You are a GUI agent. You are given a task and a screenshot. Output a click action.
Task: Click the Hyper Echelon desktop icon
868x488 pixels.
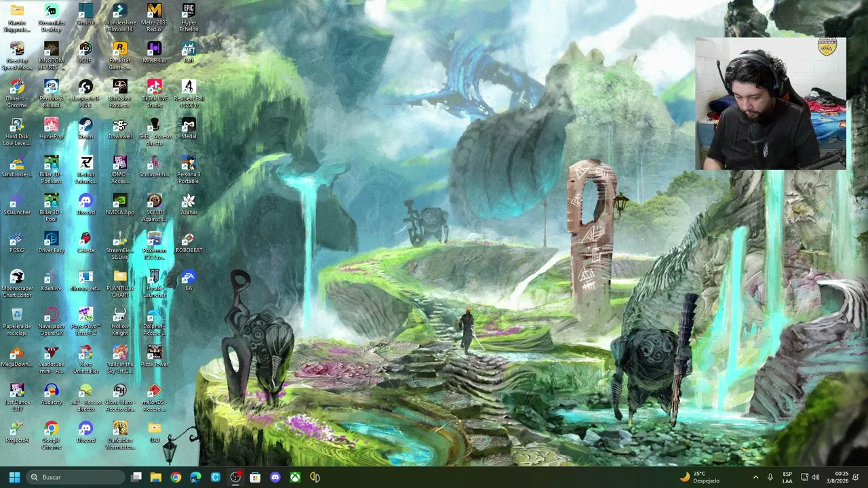click(x=189, y=18)
